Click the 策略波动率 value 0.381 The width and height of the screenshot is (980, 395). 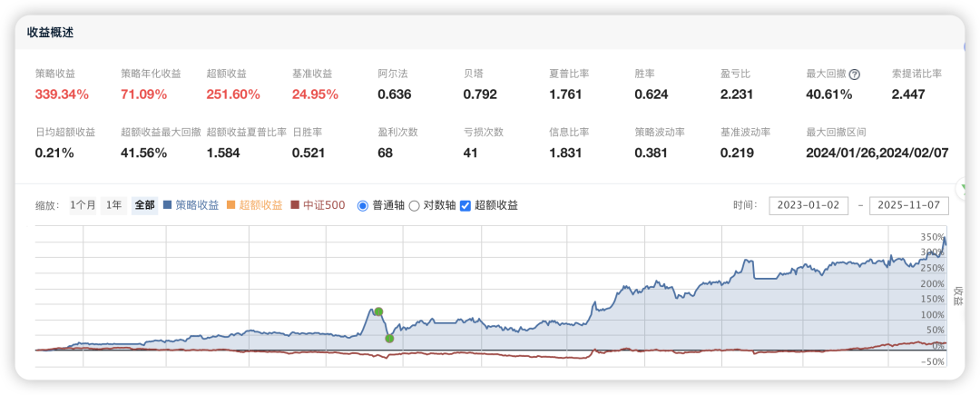point(652,153)
